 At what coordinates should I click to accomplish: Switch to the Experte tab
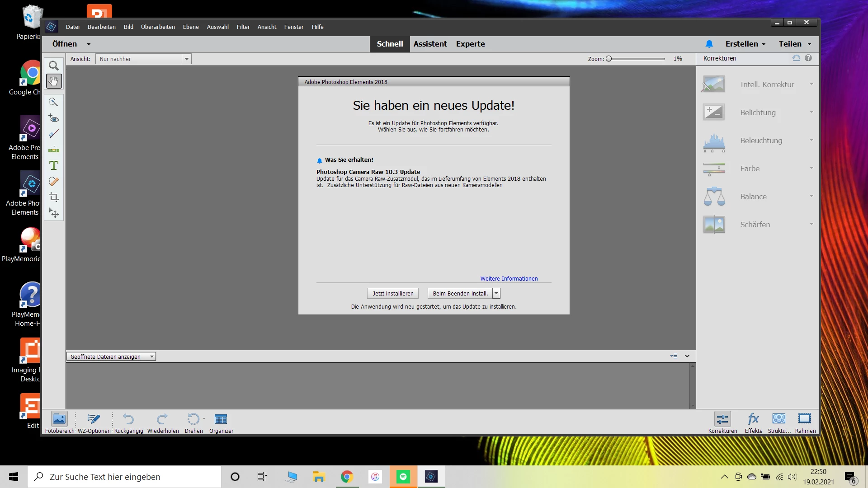pyautogui.click(x=470, y=44)
